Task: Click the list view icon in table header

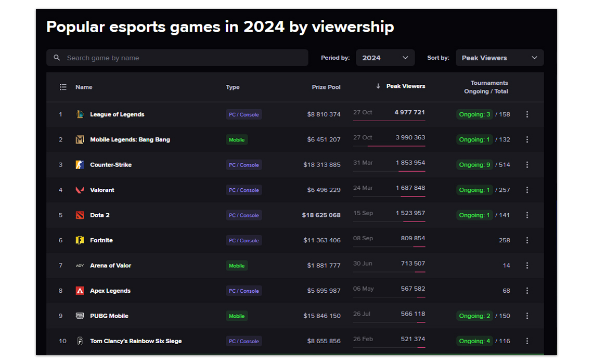Action: [63, 87]
